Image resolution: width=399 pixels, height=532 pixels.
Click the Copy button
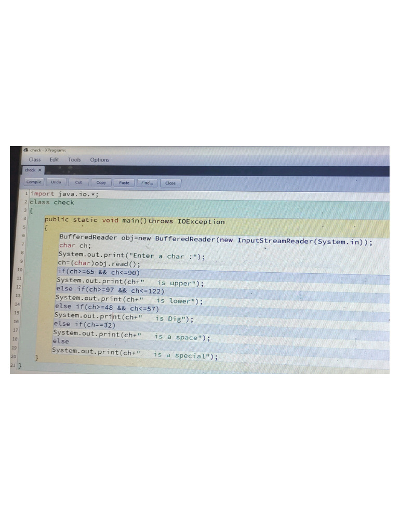point(101,182)
